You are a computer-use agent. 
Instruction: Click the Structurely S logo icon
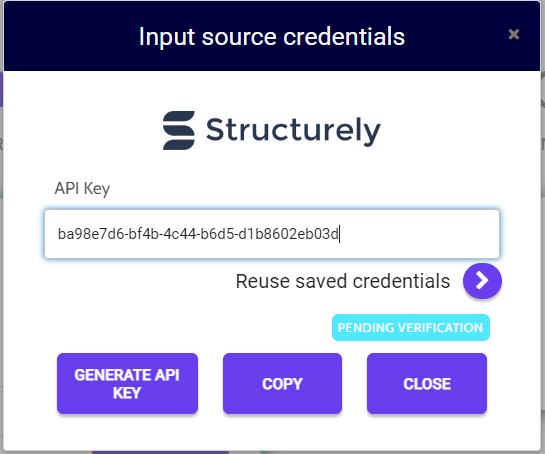click(179, 130)
